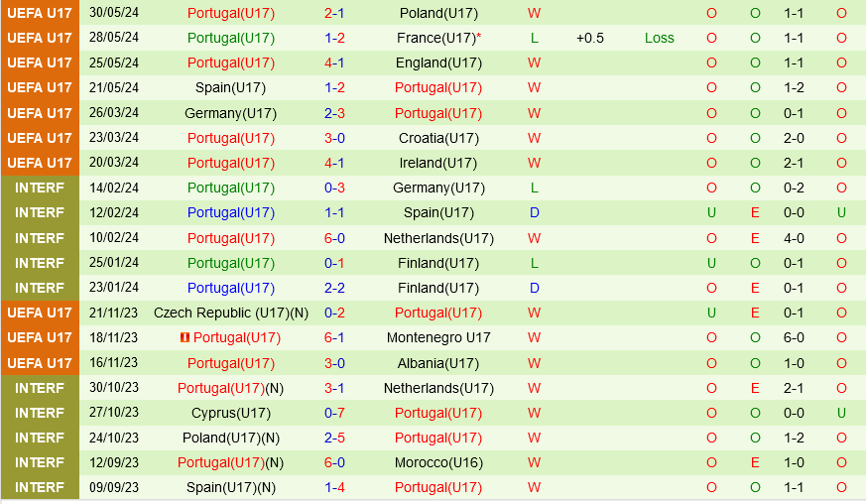Click INTERF label on the 14/02/24 row
This screenshot has width=866, height=504.
pyautogui.click(x=40, y=188)
